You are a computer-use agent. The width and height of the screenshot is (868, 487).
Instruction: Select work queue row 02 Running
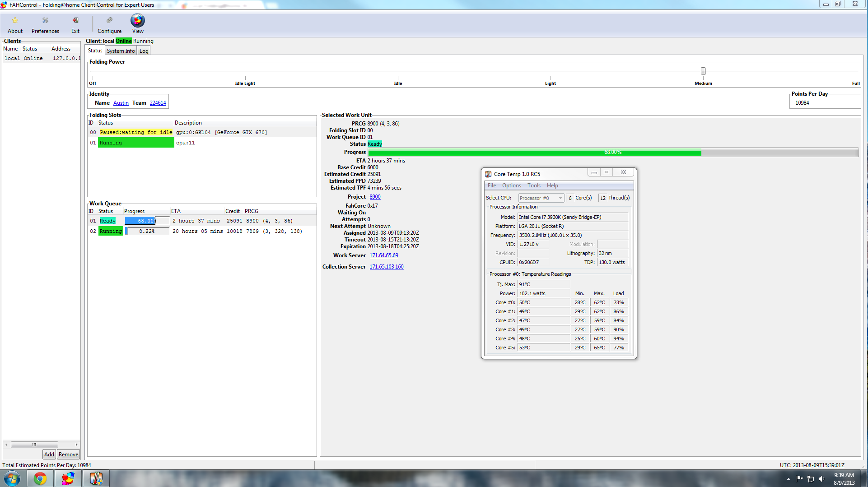pyautogui.click(x=202, y=231)
